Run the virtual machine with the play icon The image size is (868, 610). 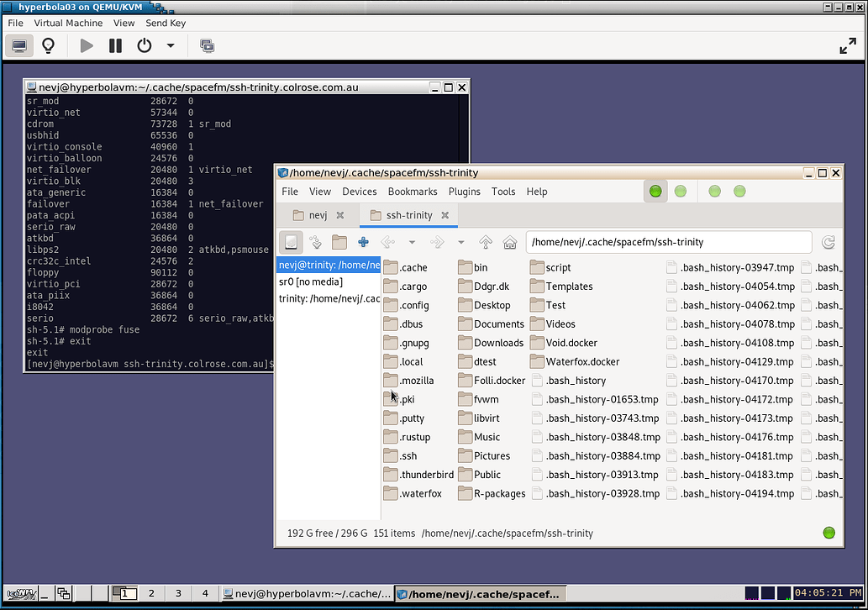tap(87, 45)
